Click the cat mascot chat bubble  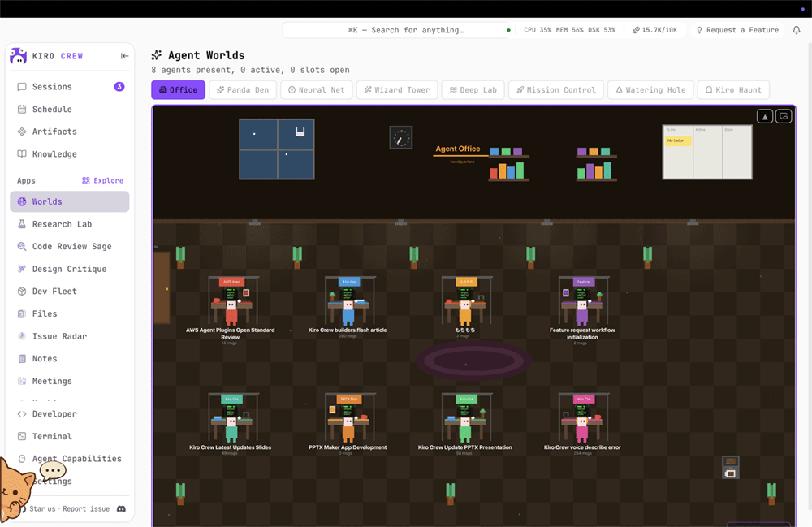(53, 471)
